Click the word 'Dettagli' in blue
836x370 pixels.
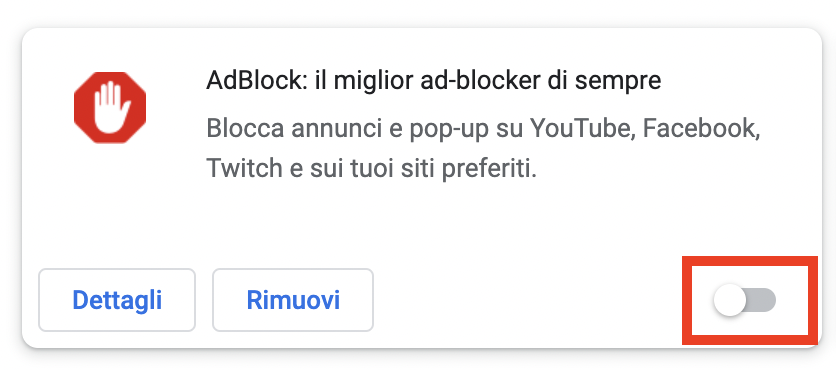click(x=117, y=301)
